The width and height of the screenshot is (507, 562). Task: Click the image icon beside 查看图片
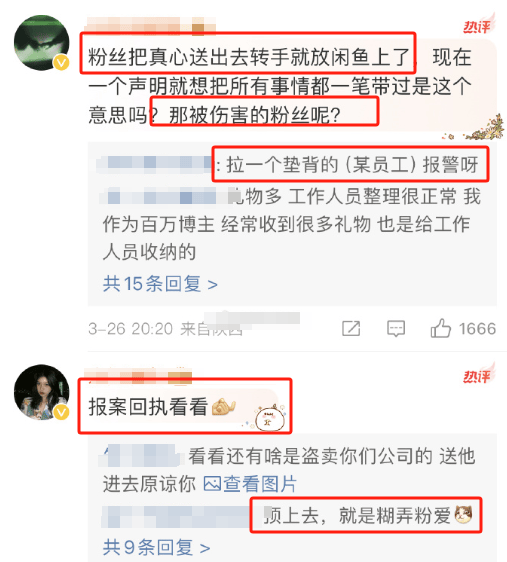click(x=212, y=484)
